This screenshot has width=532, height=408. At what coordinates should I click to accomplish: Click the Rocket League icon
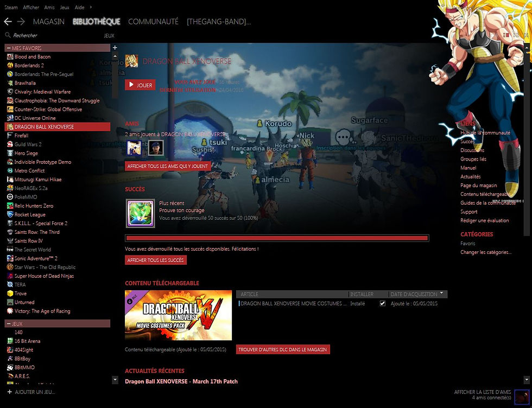click(x=10, y=214)
